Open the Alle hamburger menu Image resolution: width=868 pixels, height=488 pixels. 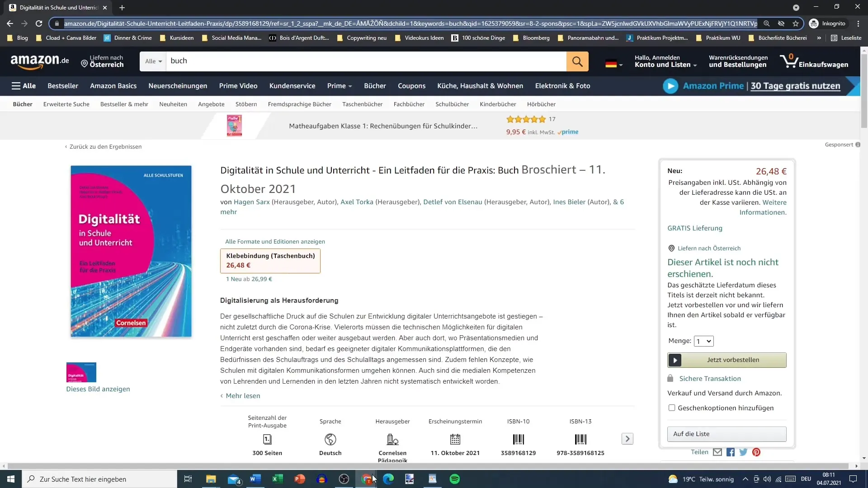click(x=24, y=86)
